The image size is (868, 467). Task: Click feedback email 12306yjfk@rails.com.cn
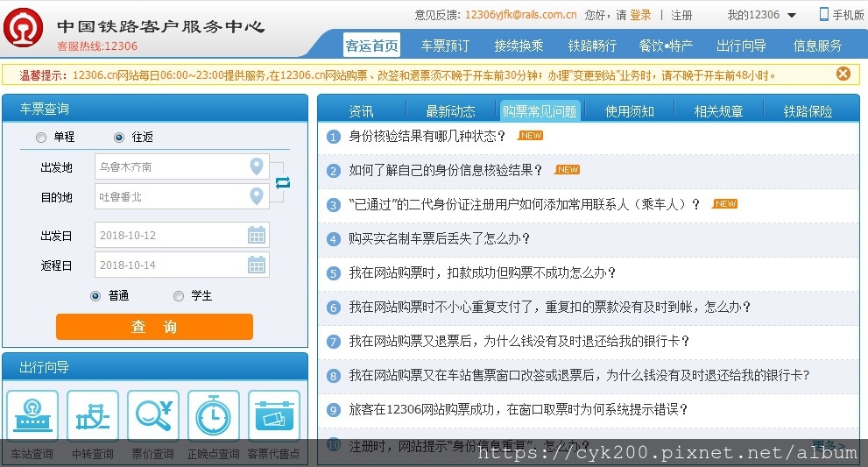tap(520, 15)
